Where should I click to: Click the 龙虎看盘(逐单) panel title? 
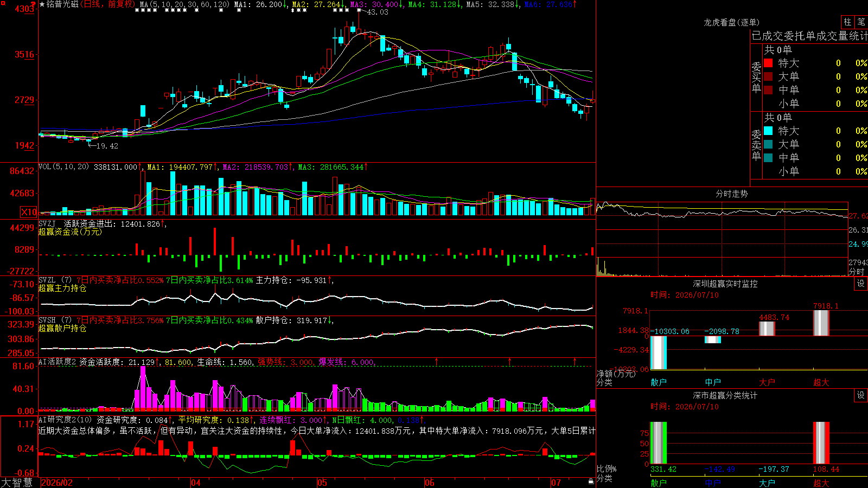click(x=731, y=22)
